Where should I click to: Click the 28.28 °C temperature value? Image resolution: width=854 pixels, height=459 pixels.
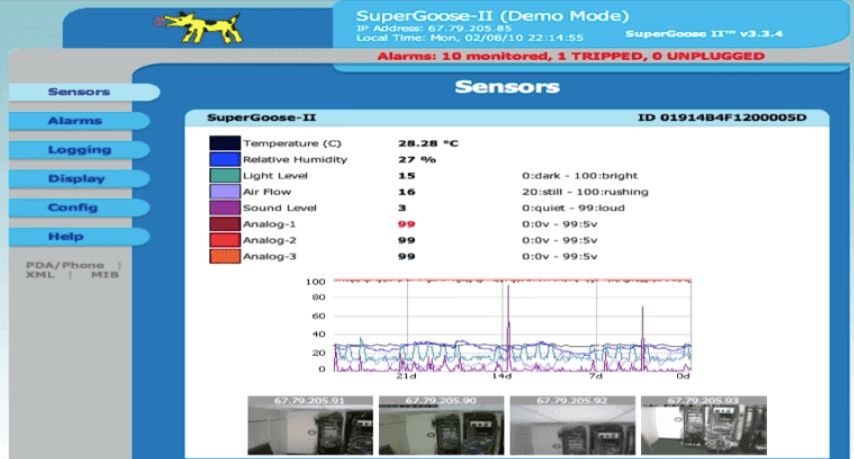[x=428, y=143]
